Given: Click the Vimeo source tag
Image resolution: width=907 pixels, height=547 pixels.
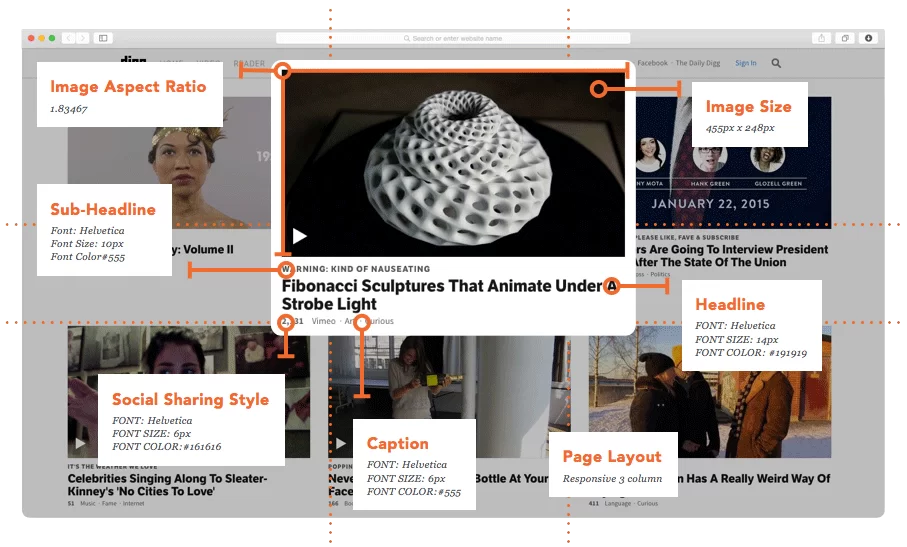Looking at the screenshot, I should click(323, 322).
